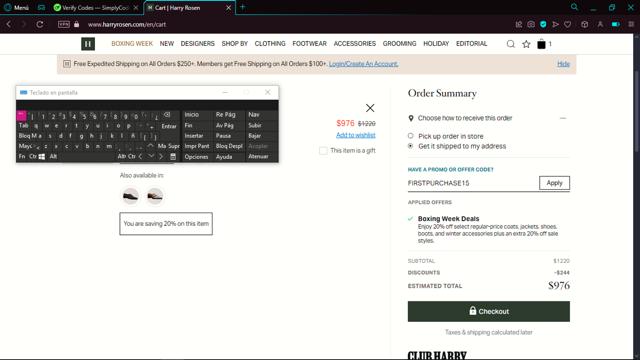Open the GROOMING menu
This screenshot has width=640, height=360.
pyautogui.click(x=399, y=44)
